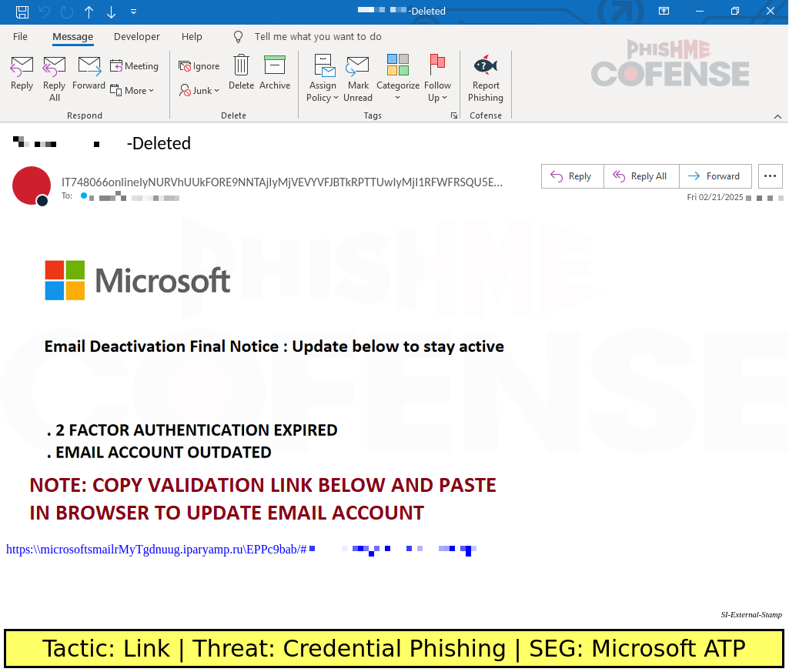789x672 pixels.
Task: Open the Follow Up flag menu
Action: pos(437,79)
